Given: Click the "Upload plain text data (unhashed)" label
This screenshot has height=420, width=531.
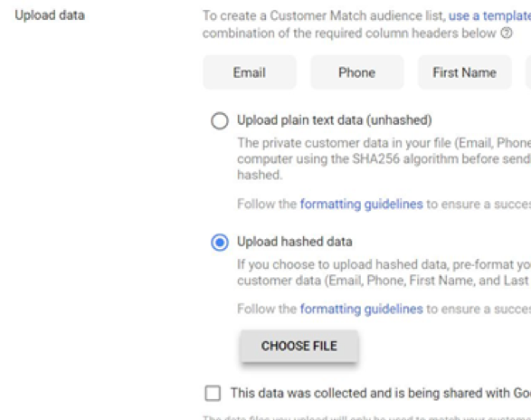Looking at the screenshot, I should pyautogui.click(x=334, y=120).
